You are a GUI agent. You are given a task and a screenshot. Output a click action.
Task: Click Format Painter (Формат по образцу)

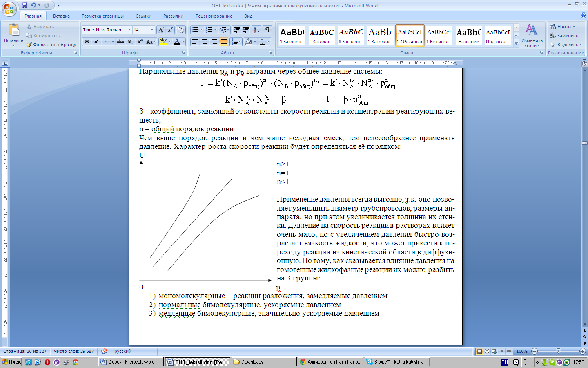click(51, 45)
